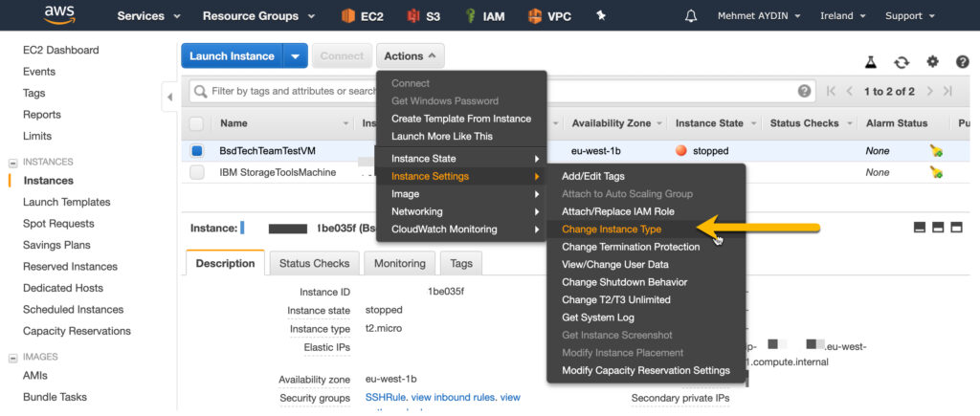Open the Mehmet AYDIN account menu
This screenshot has width=980, height=416.
[x=759, y=16]
